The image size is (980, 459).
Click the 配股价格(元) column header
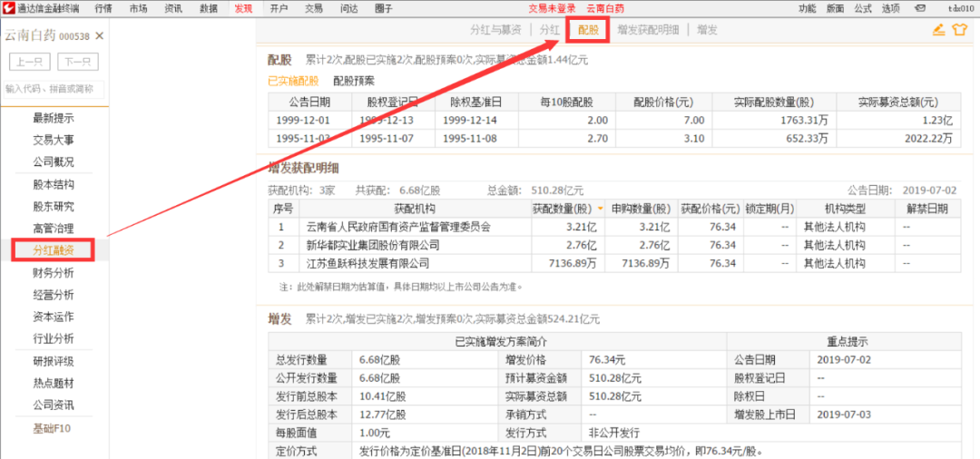click(x=663, y=103)
